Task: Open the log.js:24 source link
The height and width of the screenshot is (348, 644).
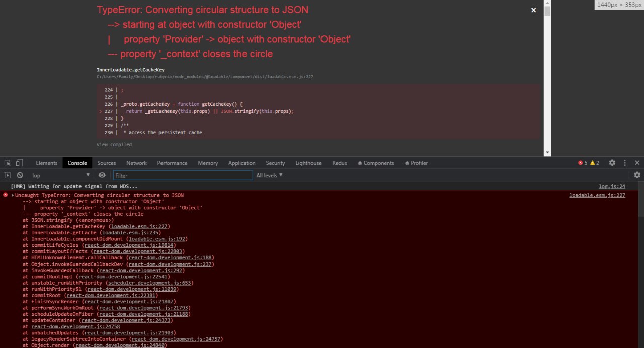Action: coord(612,186)
